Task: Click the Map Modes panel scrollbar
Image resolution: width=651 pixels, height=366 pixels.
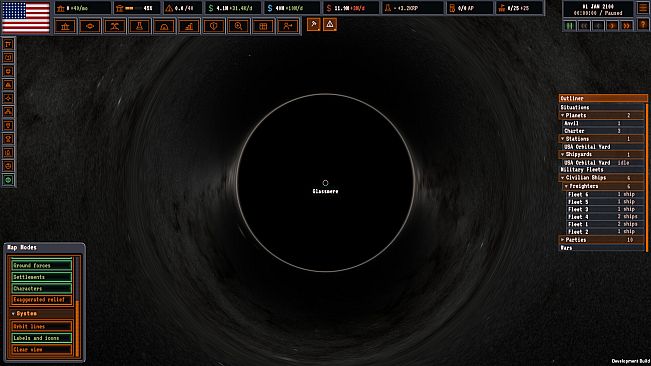Action: (x=77, y=307)
